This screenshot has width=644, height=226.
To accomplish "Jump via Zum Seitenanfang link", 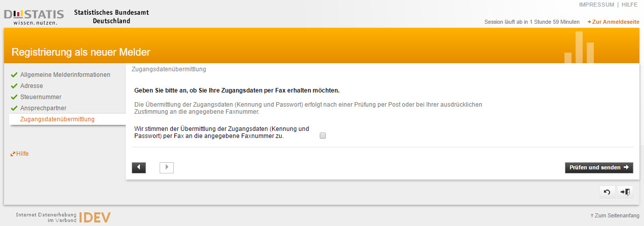I will 615,215.
